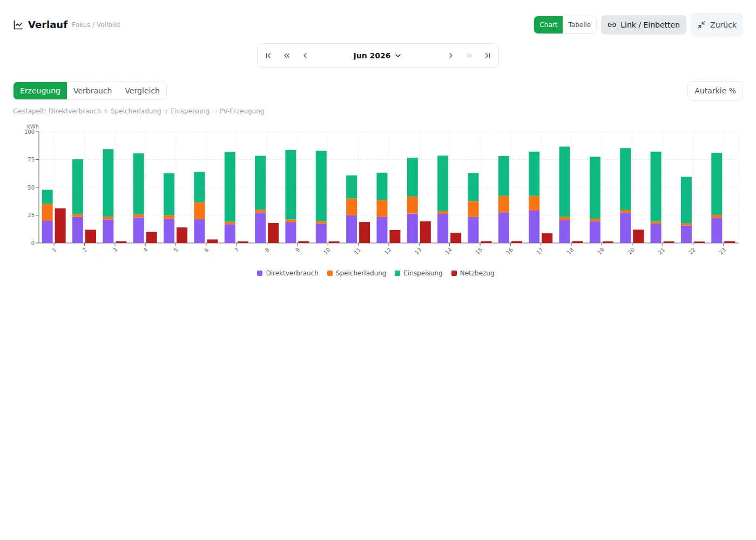The width and height of the screenshot is (756, 540).
Task: Click the green Einspeisung bar for day 18
Action: pos(565,181)
